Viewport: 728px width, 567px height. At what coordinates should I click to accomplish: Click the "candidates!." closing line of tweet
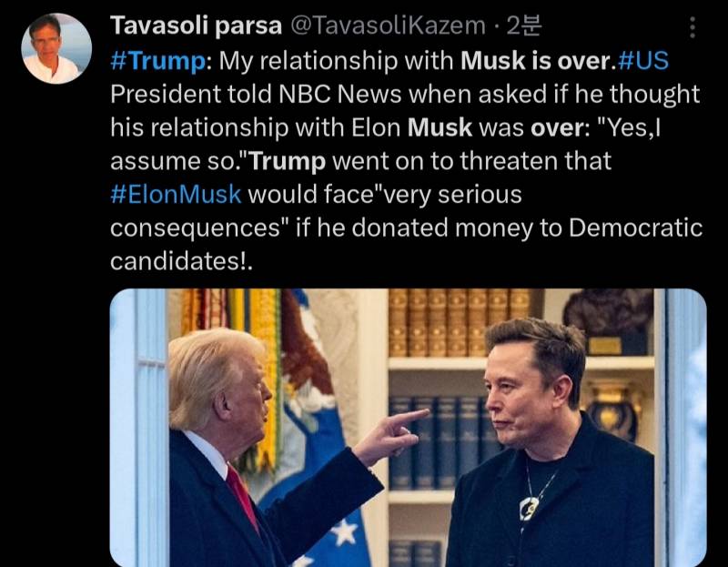coord(181,261)
